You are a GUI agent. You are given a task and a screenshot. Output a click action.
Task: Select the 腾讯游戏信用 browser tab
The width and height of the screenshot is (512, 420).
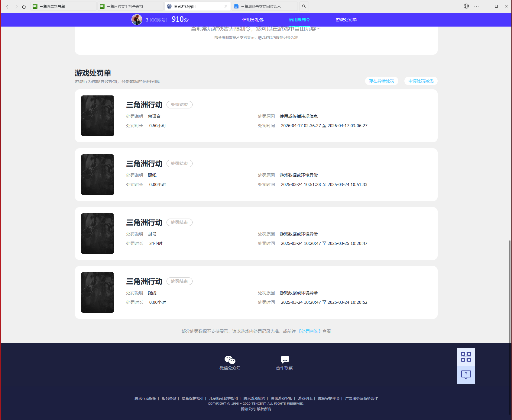click(x=198, y=6)
